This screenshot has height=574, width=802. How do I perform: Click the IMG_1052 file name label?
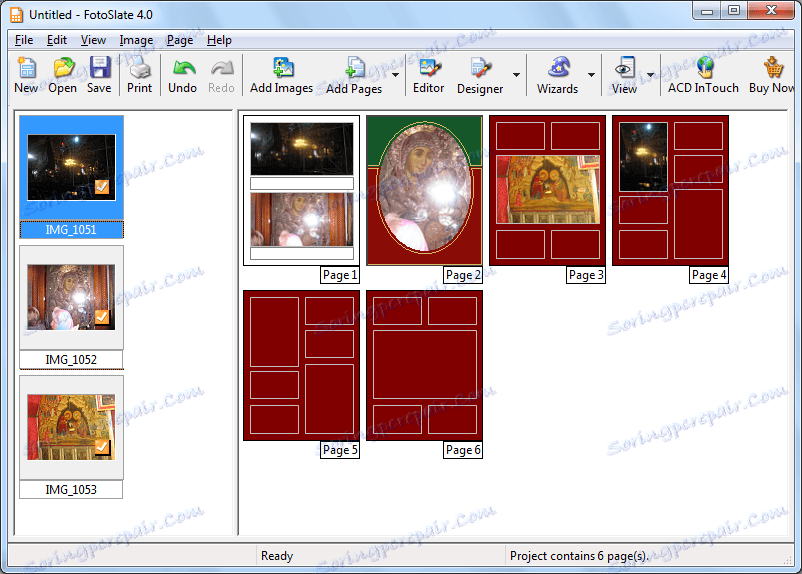[x=71, y=360]
